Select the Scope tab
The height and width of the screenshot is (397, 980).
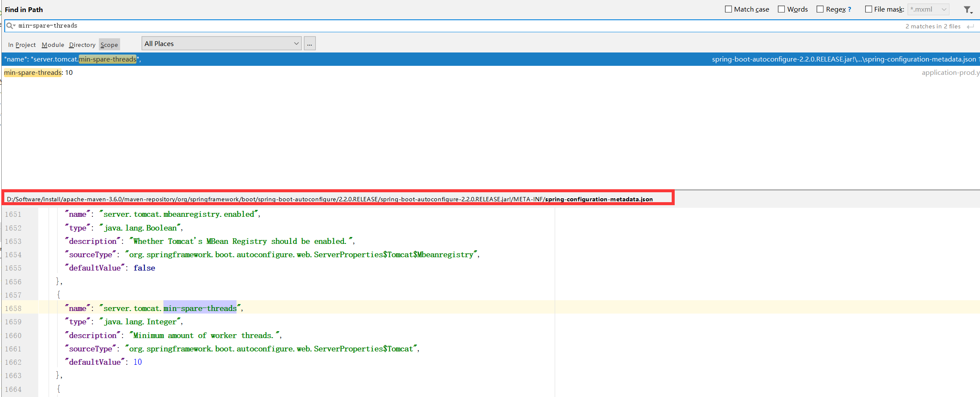[109, 45]
